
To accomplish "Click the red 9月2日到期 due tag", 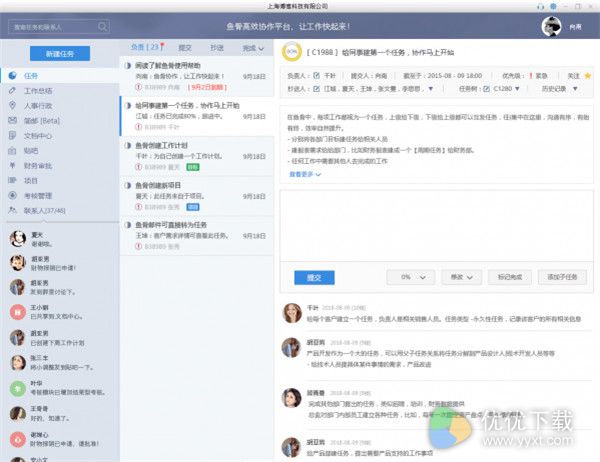I will [207, 87].
